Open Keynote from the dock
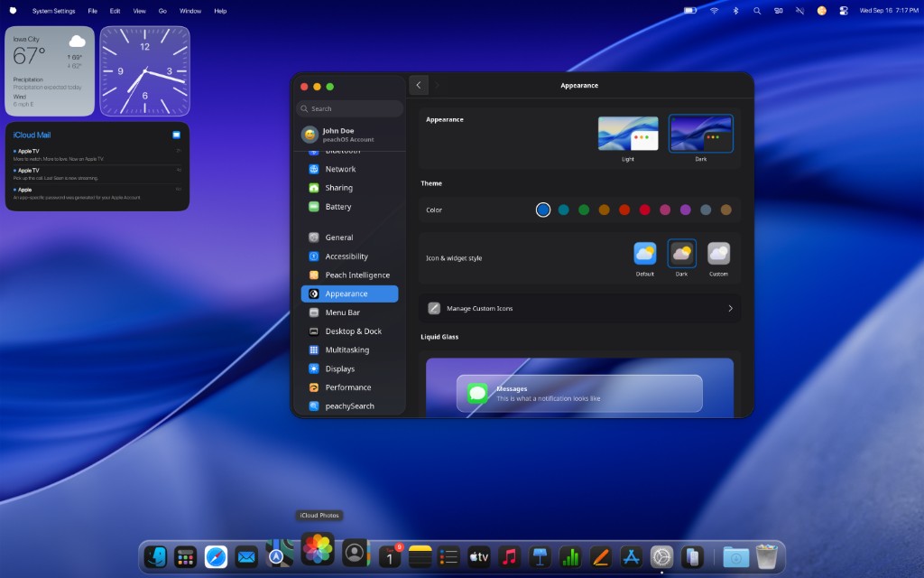Viewport: 924px width, 578px height. pos(540,556)
